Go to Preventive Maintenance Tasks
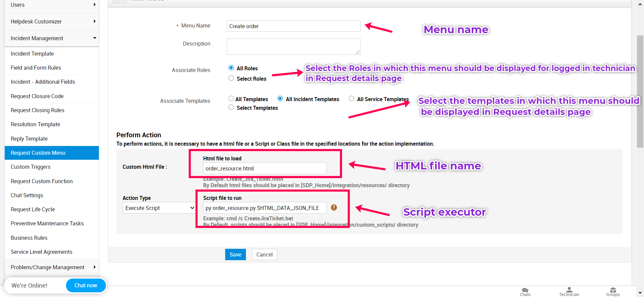 pos(52,223)
